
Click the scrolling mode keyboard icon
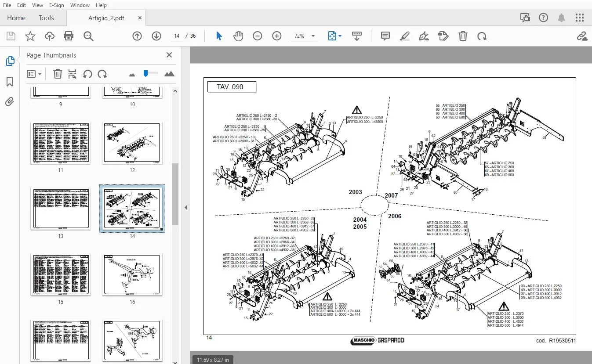(x=357, y=36)
